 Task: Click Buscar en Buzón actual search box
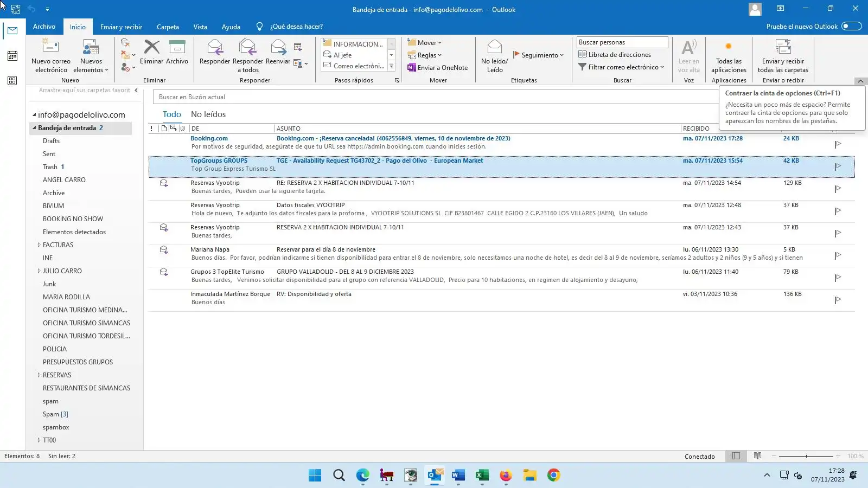coord(436,97)
